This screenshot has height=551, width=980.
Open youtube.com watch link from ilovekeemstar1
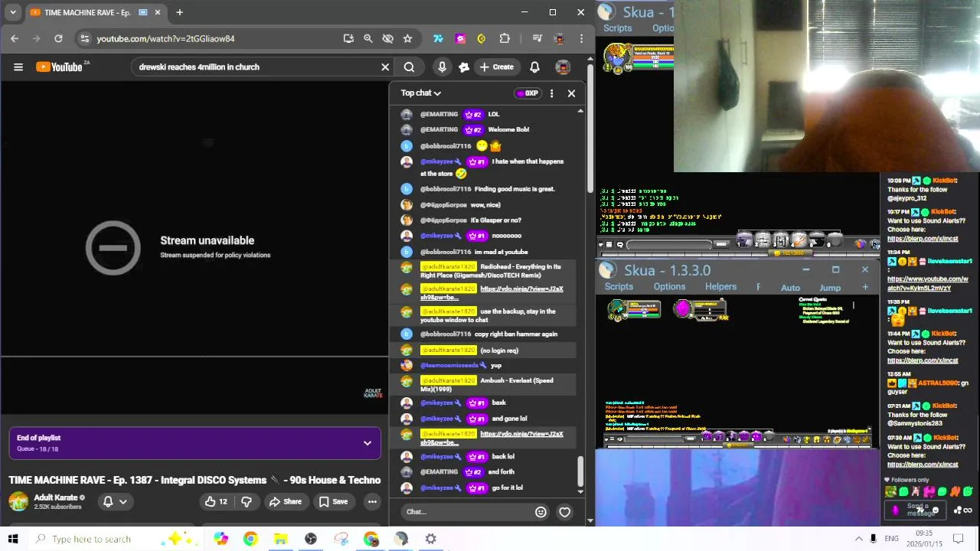(926, 283)
